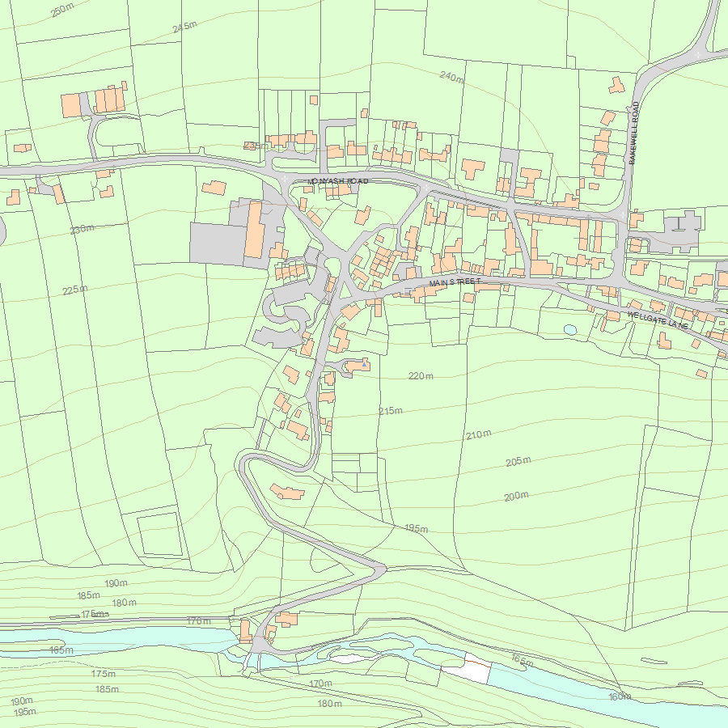Select the 160m contour label
Screen dimensions: 728x728
[x=620, y=696]
